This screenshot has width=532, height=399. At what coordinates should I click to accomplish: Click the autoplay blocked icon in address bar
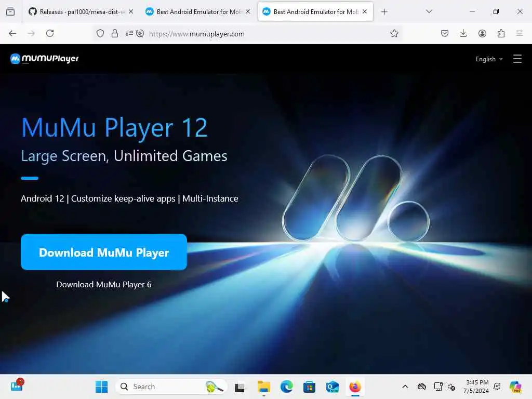tap(140, 33)
